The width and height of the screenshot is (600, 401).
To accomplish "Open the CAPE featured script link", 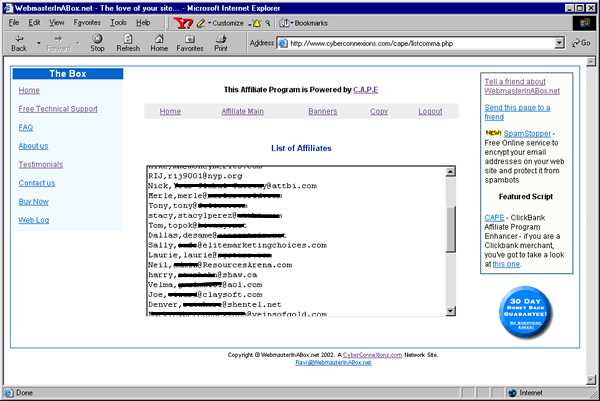I will click(x=494, y=218).
